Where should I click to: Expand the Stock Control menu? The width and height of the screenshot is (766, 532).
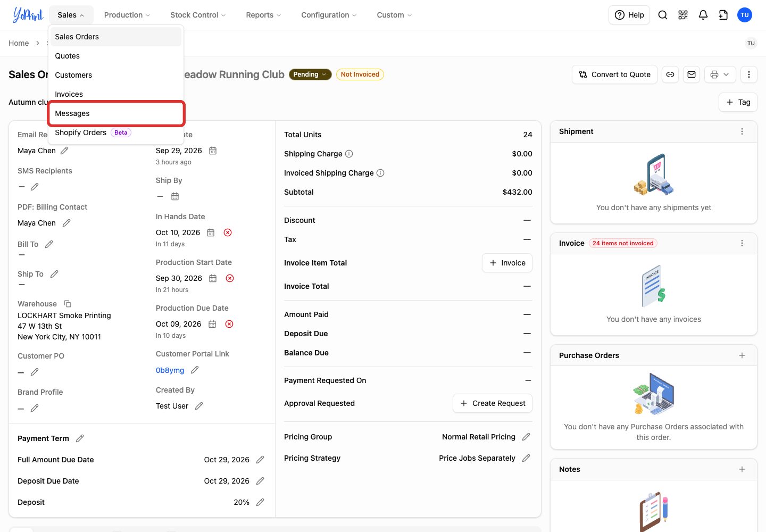point(198,15)
